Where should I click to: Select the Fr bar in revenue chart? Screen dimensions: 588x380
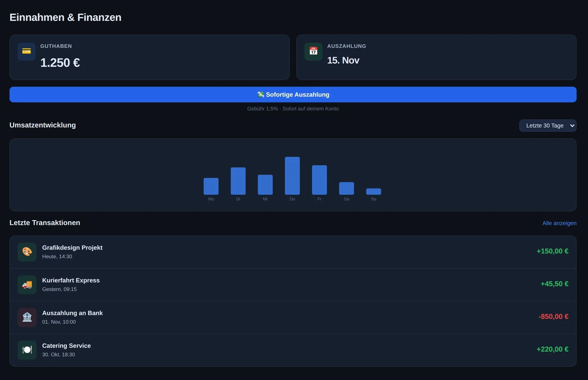click(319, 180)
